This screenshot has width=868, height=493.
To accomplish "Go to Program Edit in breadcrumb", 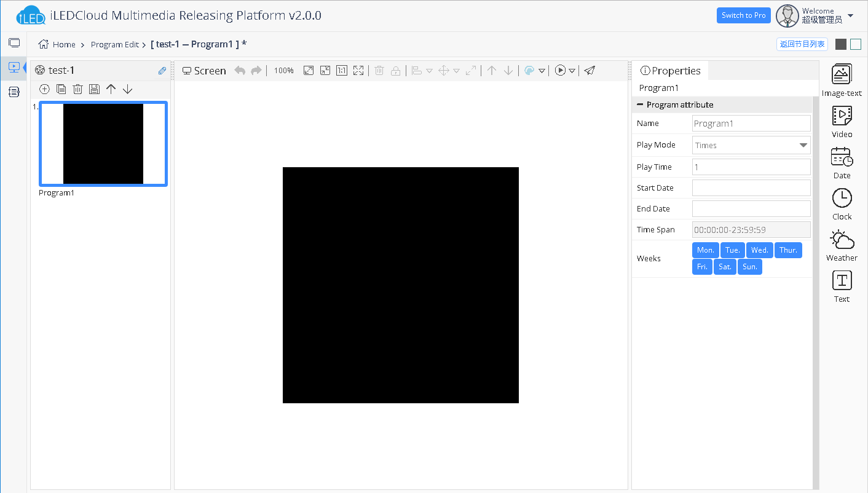I will [x=115, y=44].
